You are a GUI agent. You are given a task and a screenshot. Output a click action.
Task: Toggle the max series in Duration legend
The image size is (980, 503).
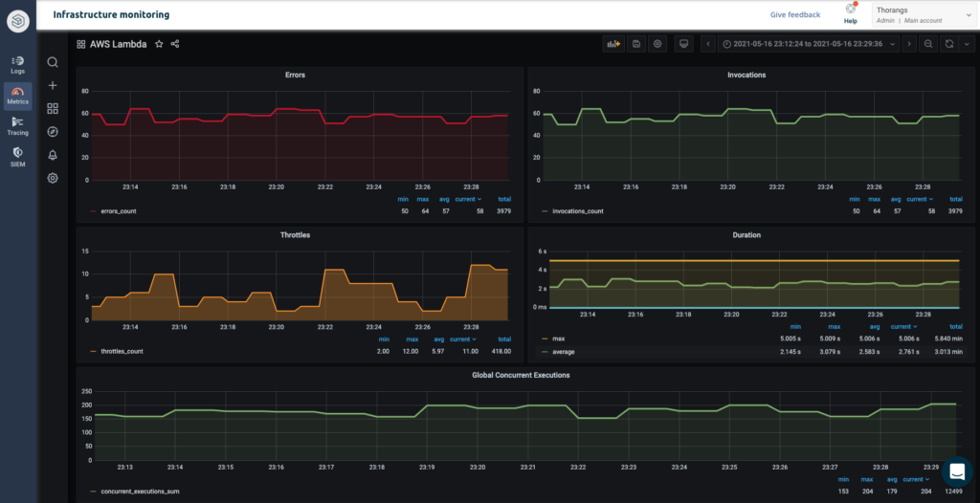point(559,339)
